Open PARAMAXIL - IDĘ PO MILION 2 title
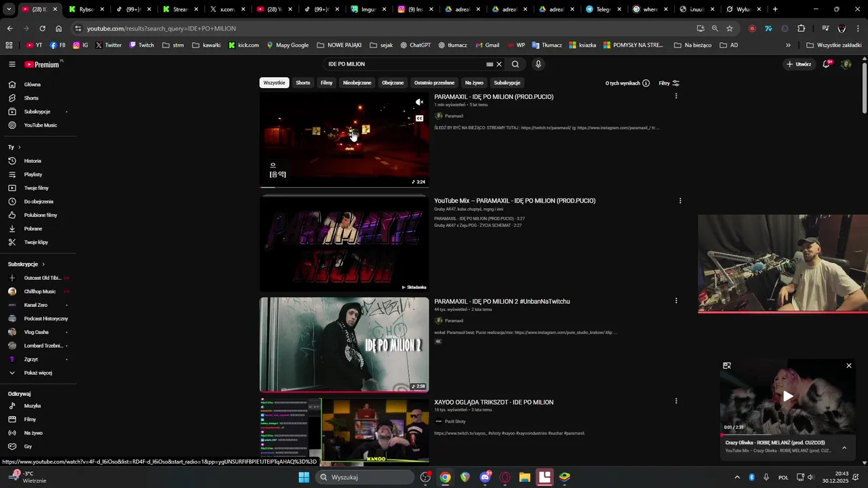 coord(502,302)
